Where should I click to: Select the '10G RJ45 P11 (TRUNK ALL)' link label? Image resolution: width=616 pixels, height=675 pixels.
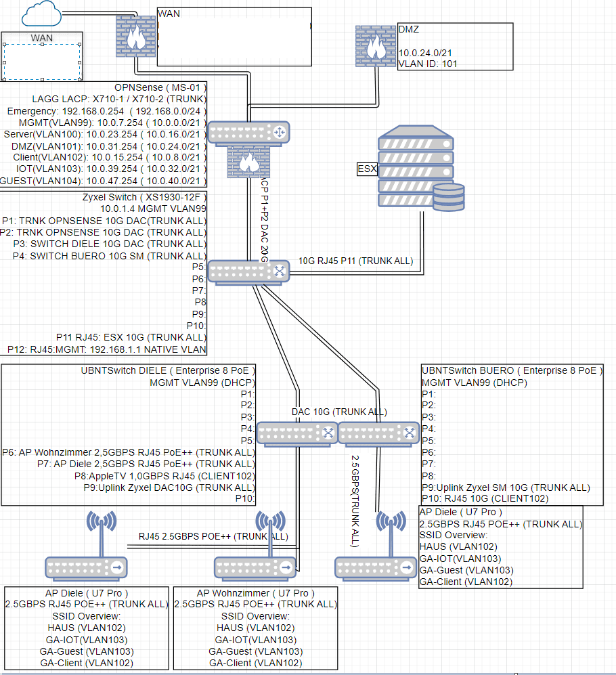pyautogui.click(x=355, y=261)
